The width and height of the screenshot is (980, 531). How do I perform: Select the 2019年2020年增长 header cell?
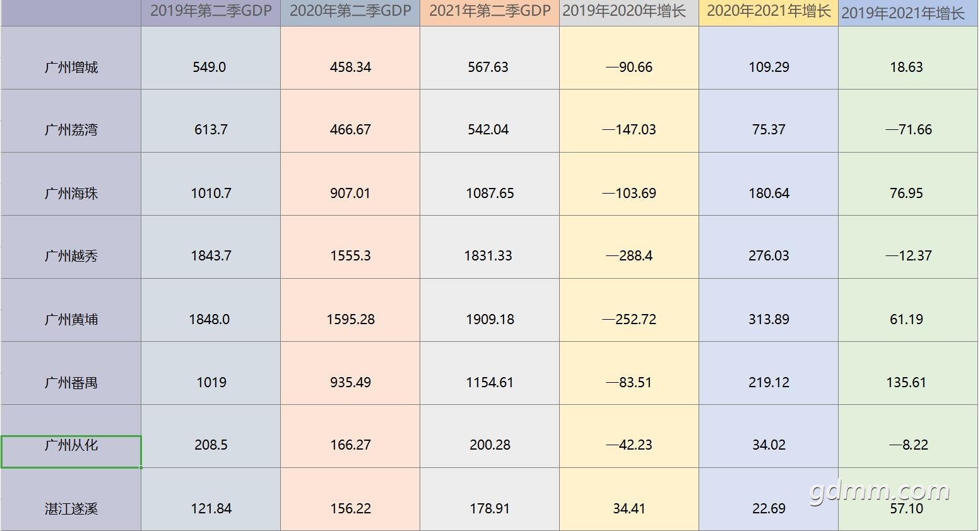(x=629, y=13)
